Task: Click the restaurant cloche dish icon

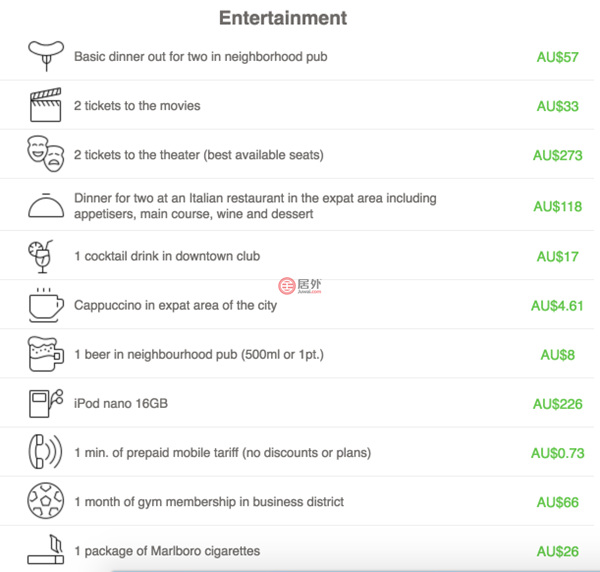Action: tap(46, 206)
